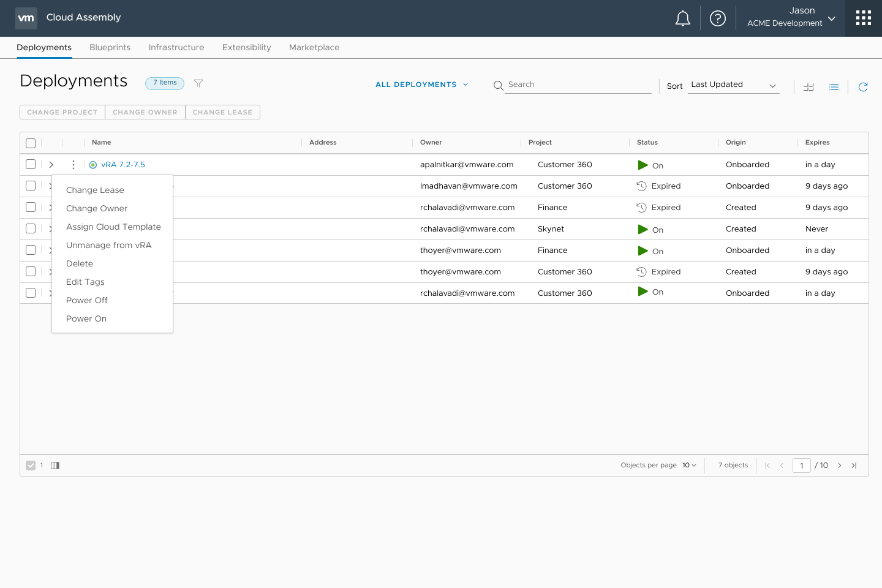882x588 pixels.
Task: Switch to the Infrastructure tab
Action: 176,47
